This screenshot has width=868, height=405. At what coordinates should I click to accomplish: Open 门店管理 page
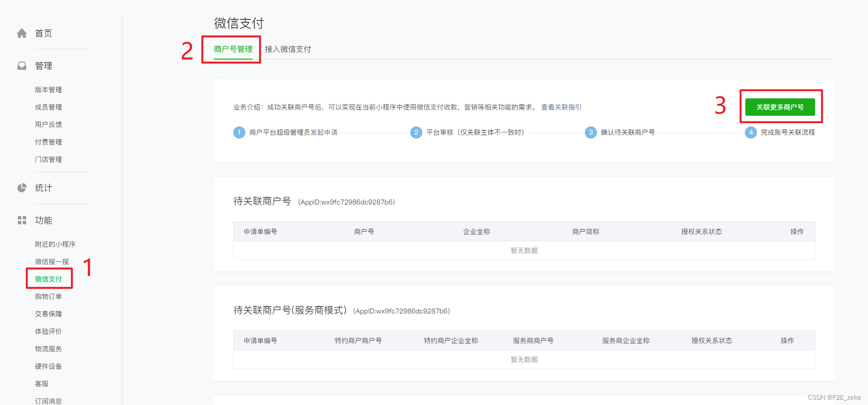[48, 159]
